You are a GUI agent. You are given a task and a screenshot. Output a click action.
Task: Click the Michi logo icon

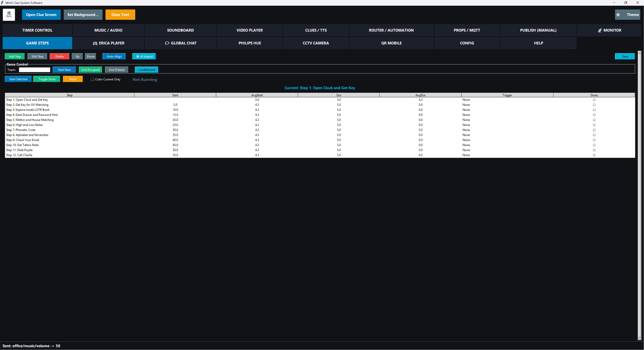9,14
